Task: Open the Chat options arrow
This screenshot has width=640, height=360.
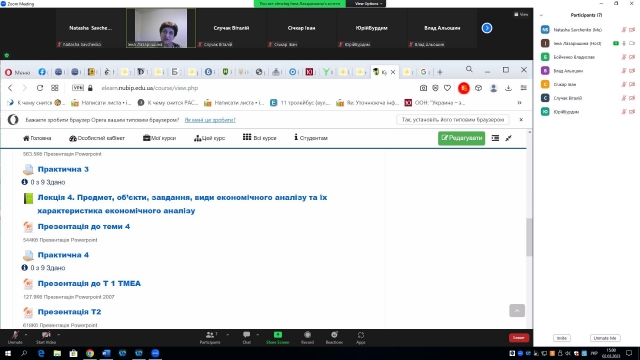Action: tap(258, 335)
